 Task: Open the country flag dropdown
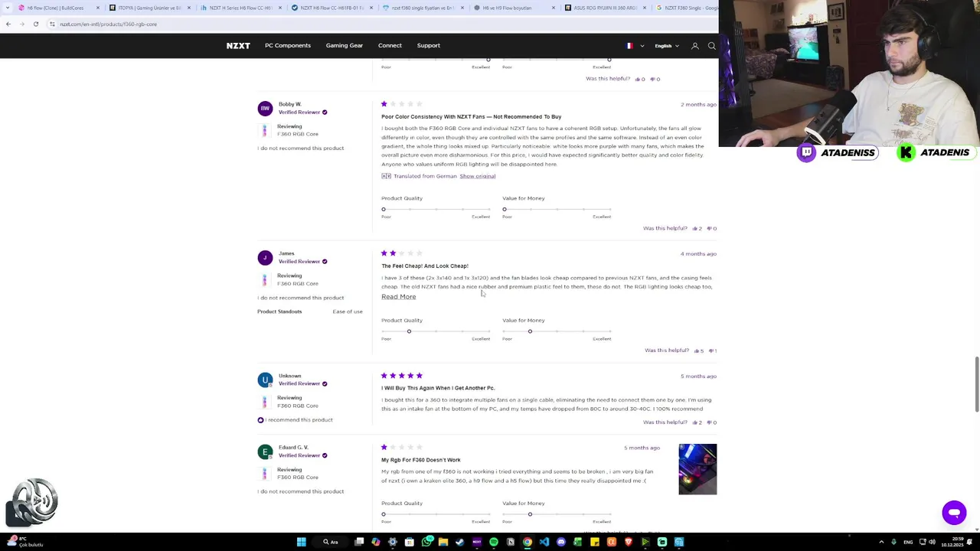click(634, 46)
